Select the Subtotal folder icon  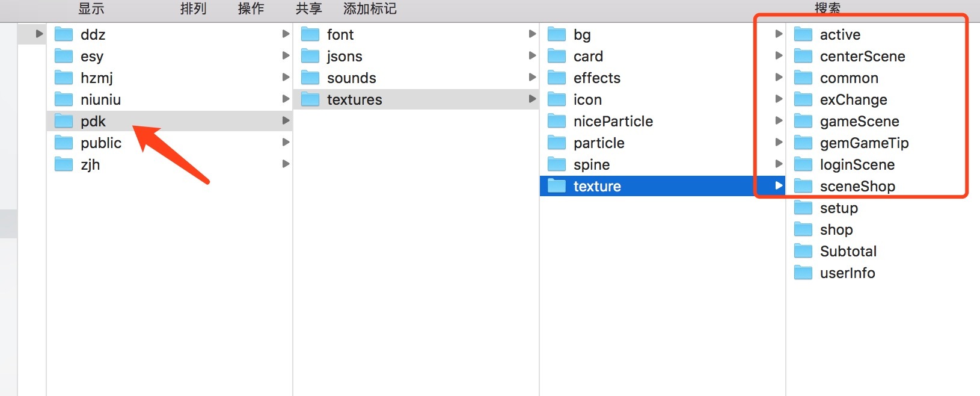(x=803, y=251)
